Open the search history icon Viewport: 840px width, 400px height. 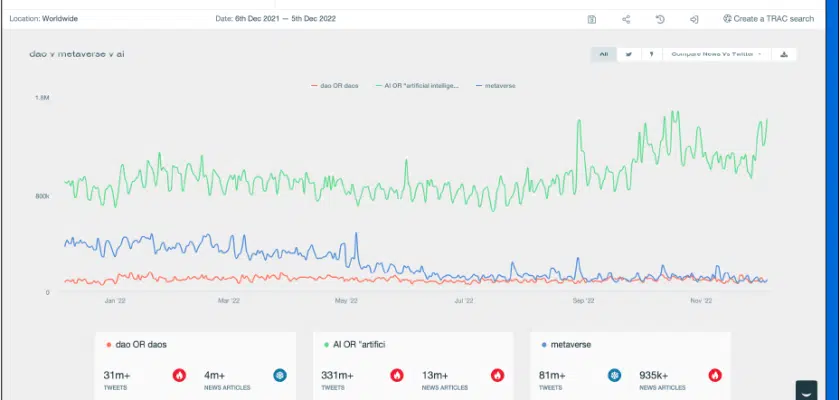[660, 19]
